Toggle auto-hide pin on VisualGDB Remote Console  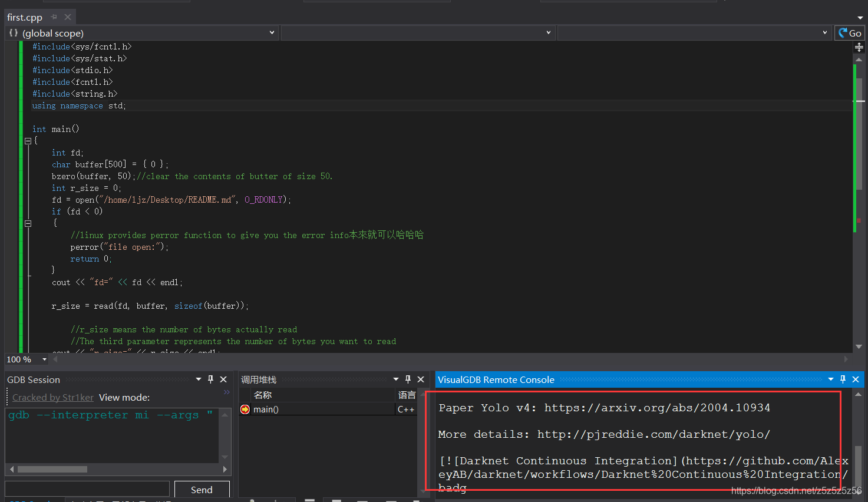[x=843, y=379]
